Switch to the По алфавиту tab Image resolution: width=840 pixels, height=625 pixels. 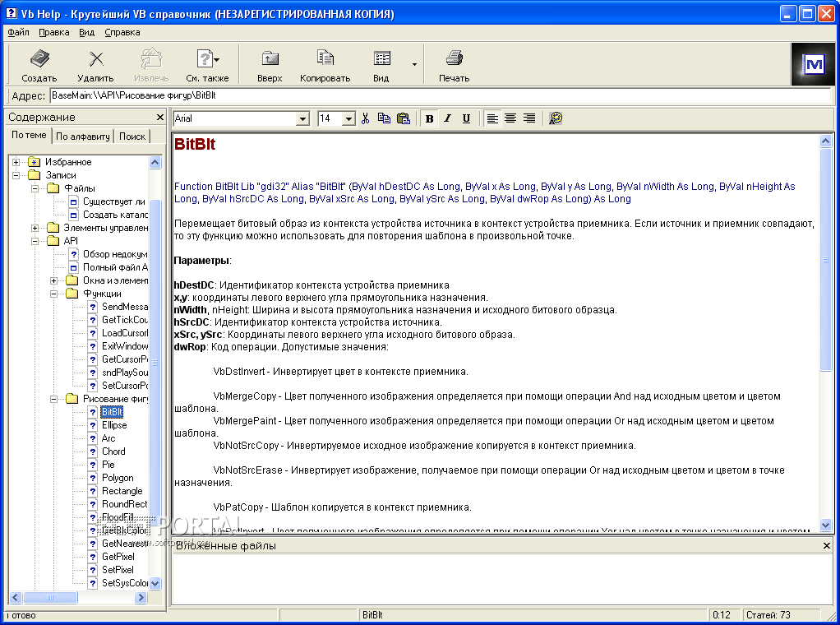point(82,137)
